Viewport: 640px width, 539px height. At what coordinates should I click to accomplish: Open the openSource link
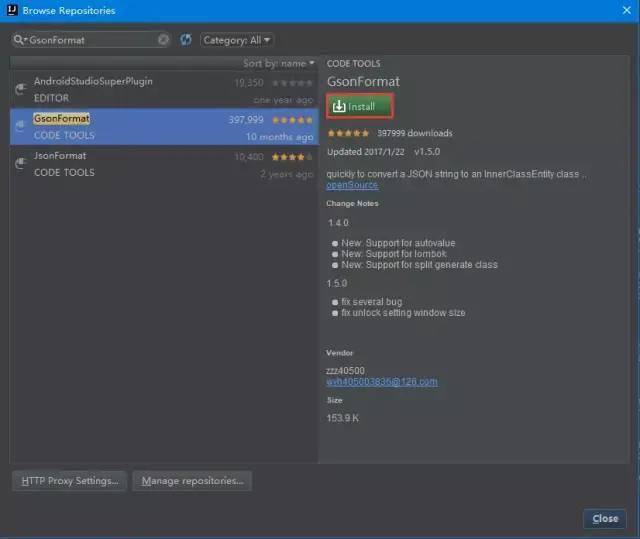[352, 185]
